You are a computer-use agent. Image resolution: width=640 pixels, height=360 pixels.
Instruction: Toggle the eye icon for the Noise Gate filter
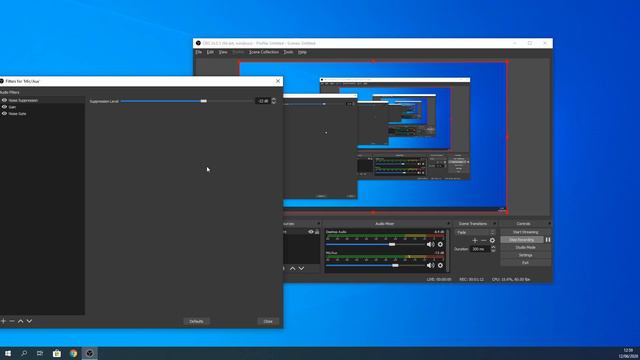coord(4,113)
